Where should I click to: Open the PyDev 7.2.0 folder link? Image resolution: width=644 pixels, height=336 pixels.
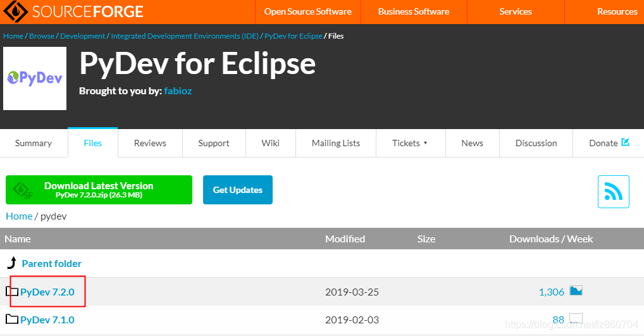point(47,292)
